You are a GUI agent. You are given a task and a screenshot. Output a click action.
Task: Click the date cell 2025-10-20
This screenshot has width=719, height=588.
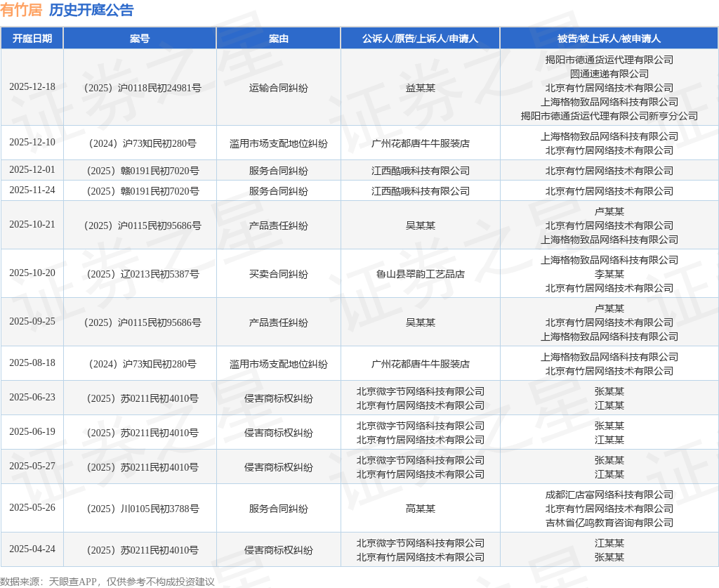click(32, 273)
